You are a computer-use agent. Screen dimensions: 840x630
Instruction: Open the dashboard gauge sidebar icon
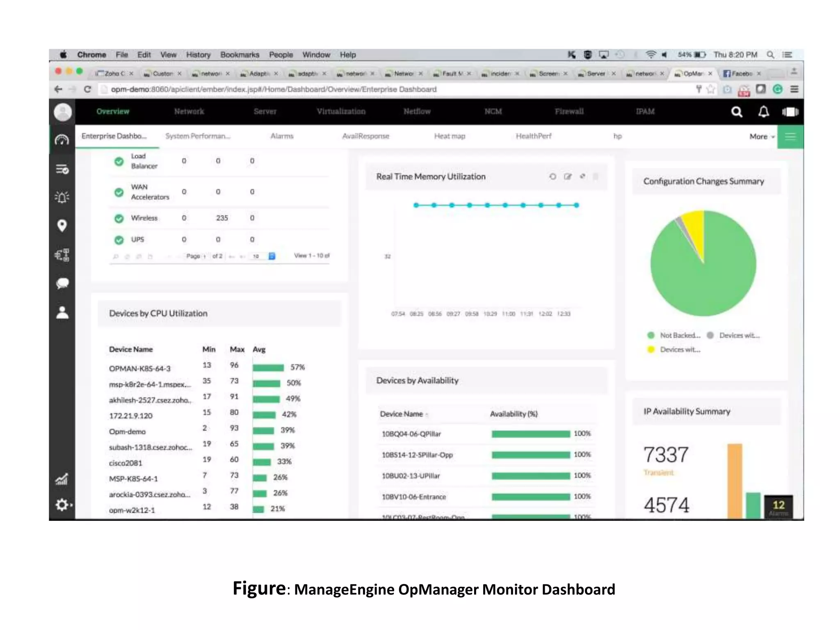62,140
